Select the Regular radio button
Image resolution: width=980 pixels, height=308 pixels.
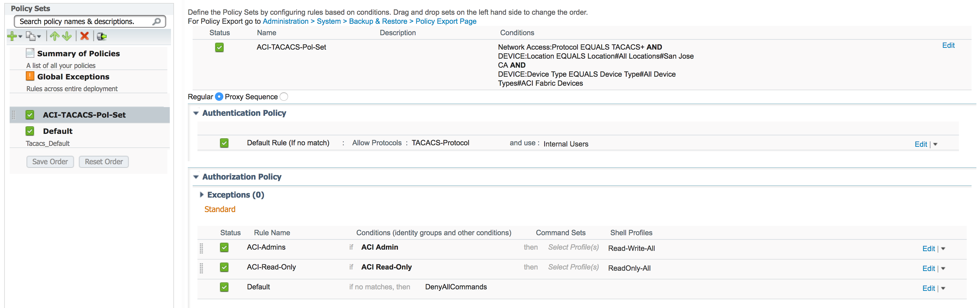(219, 97)
